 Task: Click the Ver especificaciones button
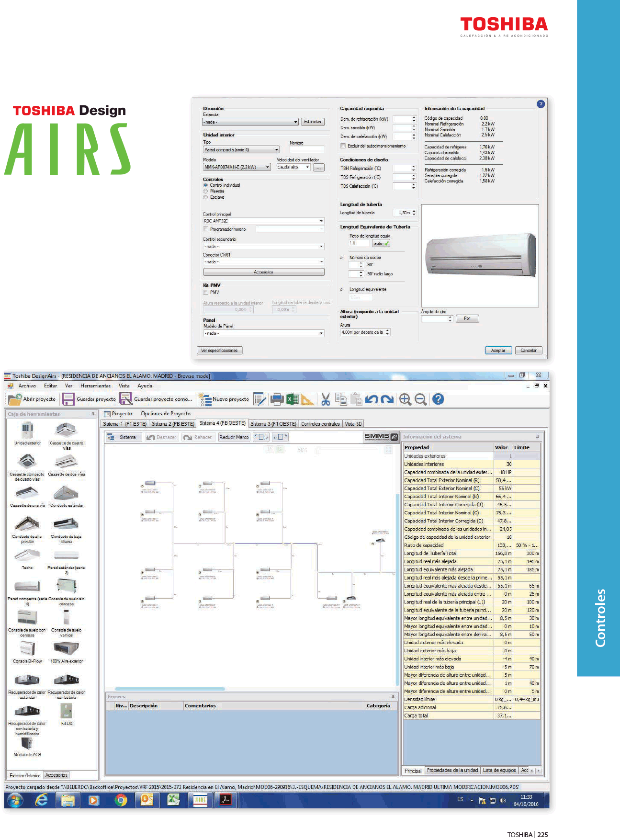click(219, 351)
